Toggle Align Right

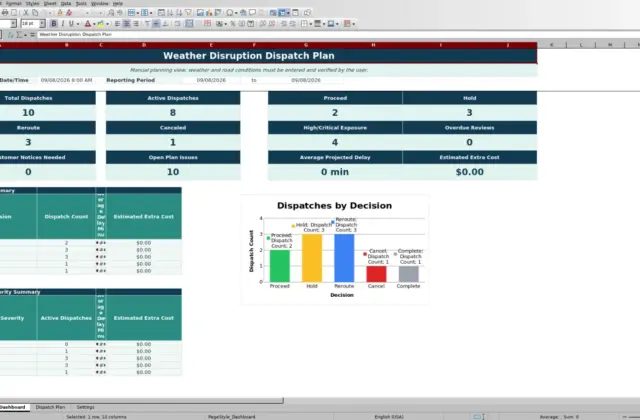tap(136, 24)
